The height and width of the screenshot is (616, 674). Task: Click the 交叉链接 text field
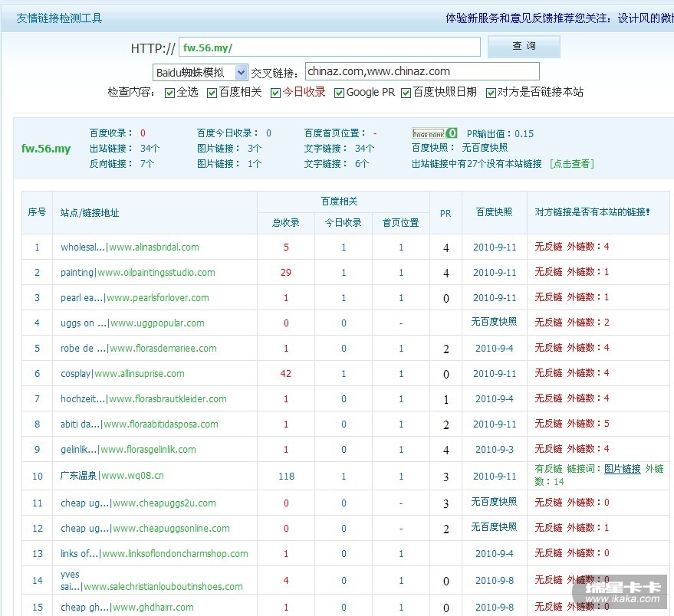422,71
